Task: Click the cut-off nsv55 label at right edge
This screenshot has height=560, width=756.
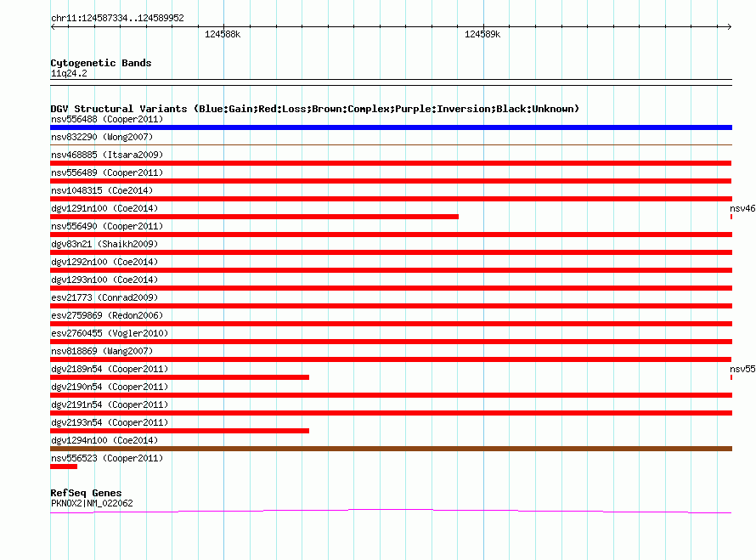Action: [x=742, y=369]
